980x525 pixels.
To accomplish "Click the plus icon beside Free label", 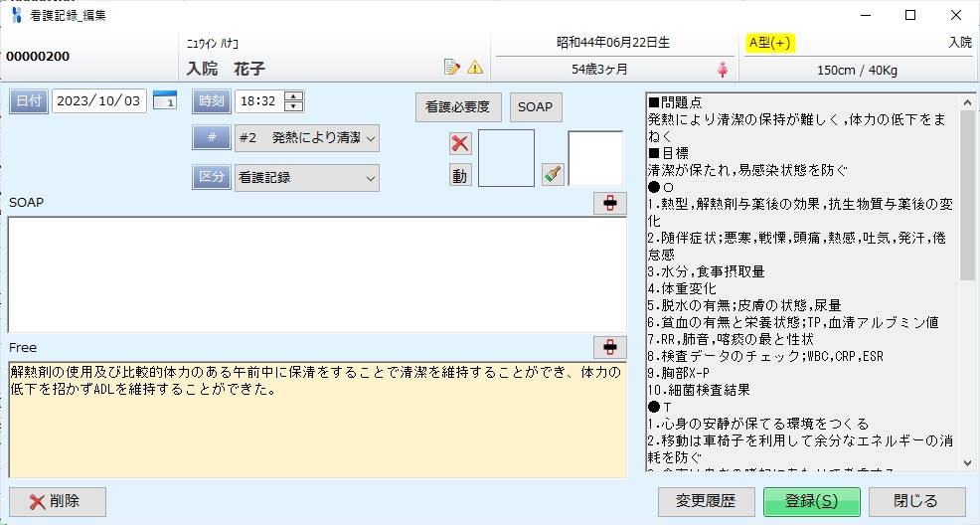I will point(610,347).
